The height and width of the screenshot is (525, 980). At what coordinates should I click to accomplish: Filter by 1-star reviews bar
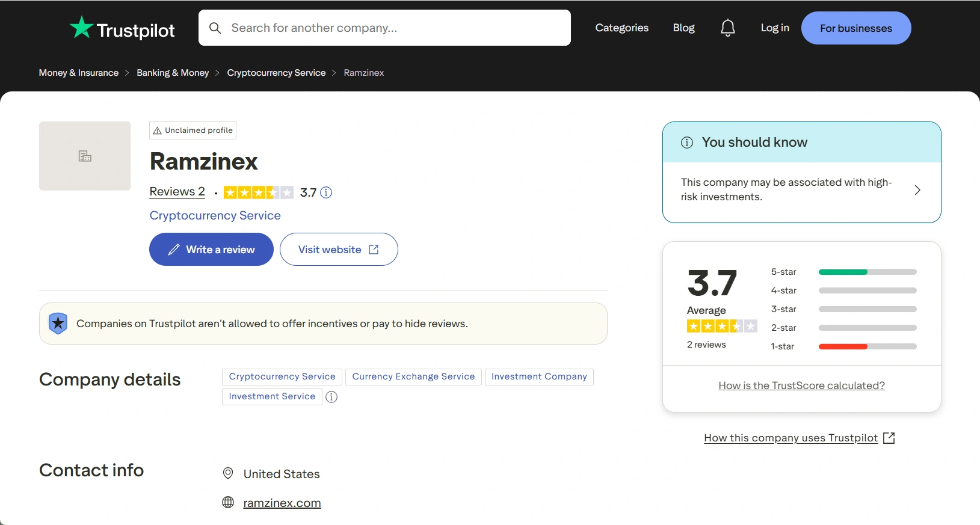(x=868, y=346)
